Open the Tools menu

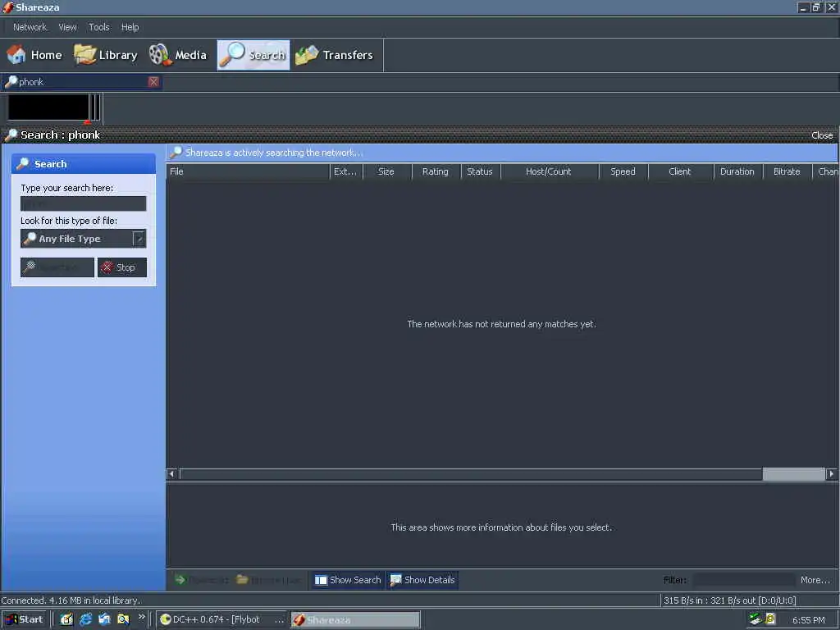(99, 27)
